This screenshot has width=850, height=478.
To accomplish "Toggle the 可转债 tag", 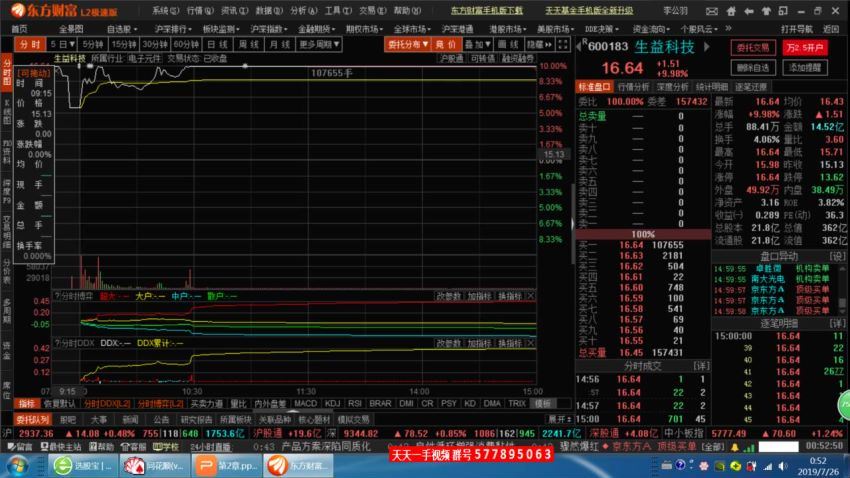I will 482,58.
